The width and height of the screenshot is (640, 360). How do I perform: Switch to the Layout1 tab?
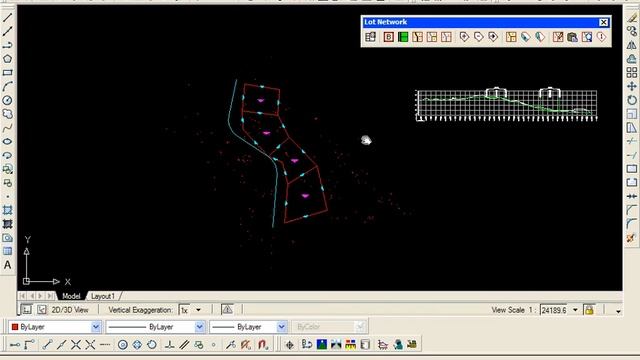click(x=102, y=296)
